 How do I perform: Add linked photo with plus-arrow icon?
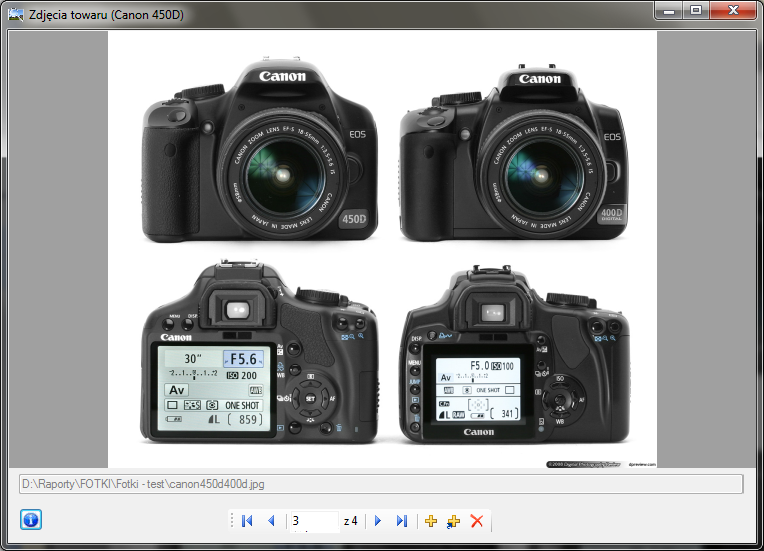pos(453,521)
